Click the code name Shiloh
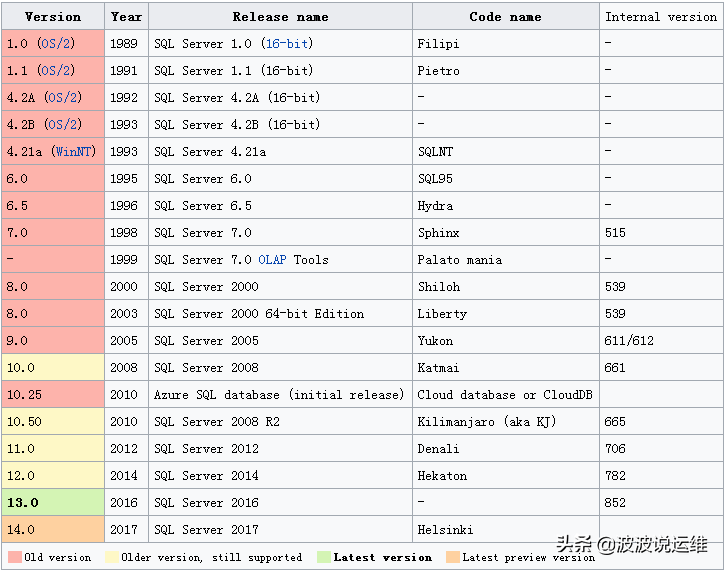 click(x=439, y=287)
